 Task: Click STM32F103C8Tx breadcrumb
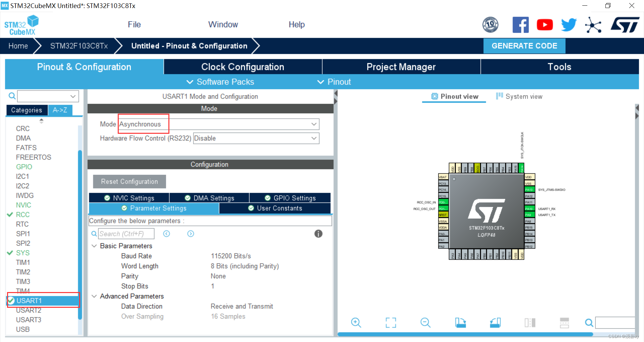click(79, 46)
